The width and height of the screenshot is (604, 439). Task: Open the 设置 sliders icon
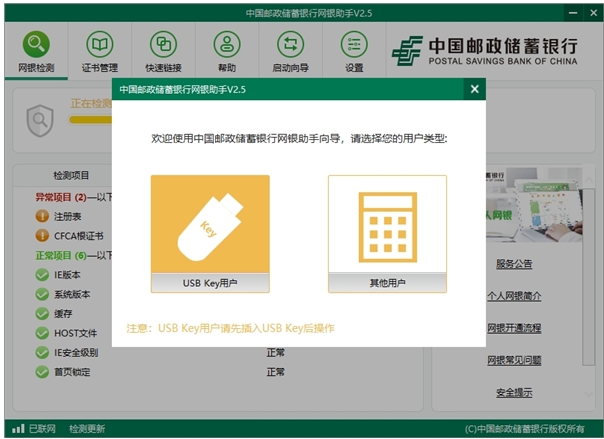click(x=354, y=44)
